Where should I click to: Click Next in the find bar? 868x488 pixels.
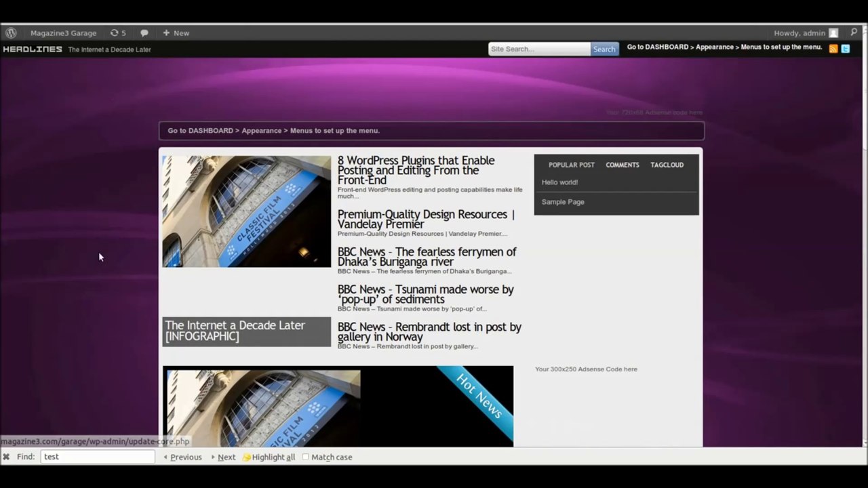(x=223, y=457)
